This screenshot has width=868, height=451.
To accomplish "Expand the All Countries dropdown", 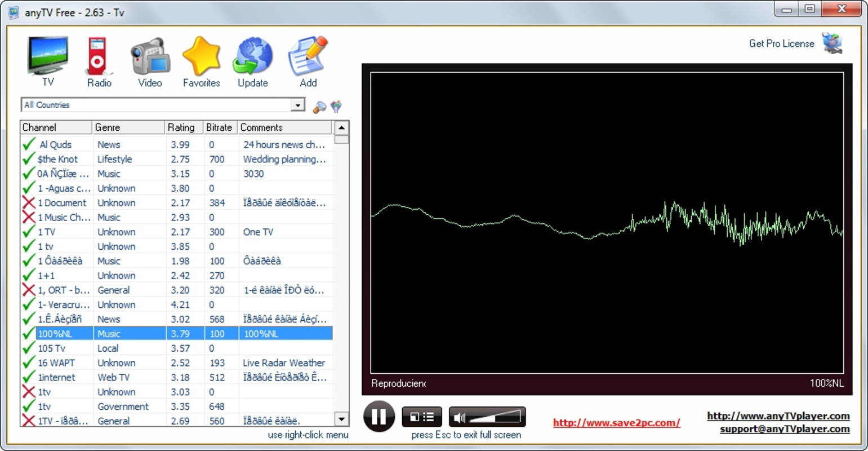I will [x=297, y=105].
